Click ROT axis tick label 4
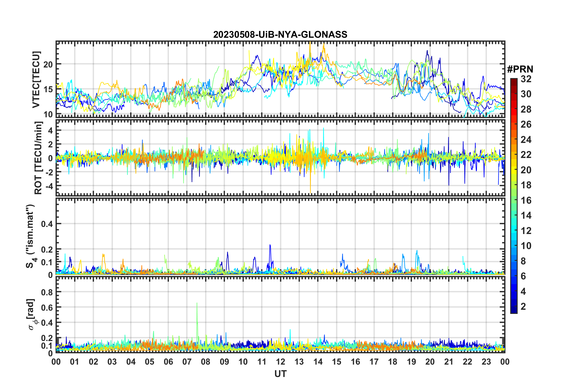This screenshot has height=392, width=561. coord(50,130)
